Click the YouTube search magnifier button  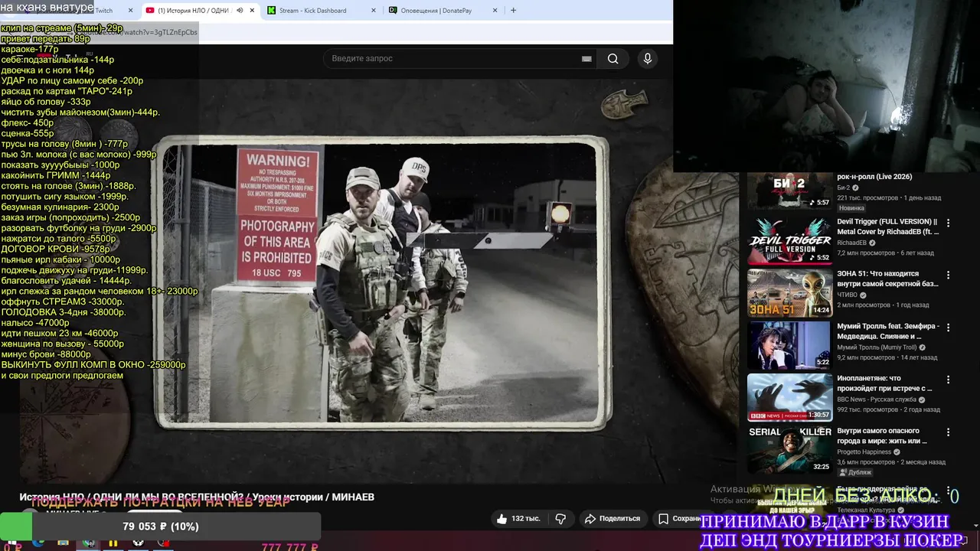pos(612,59)
